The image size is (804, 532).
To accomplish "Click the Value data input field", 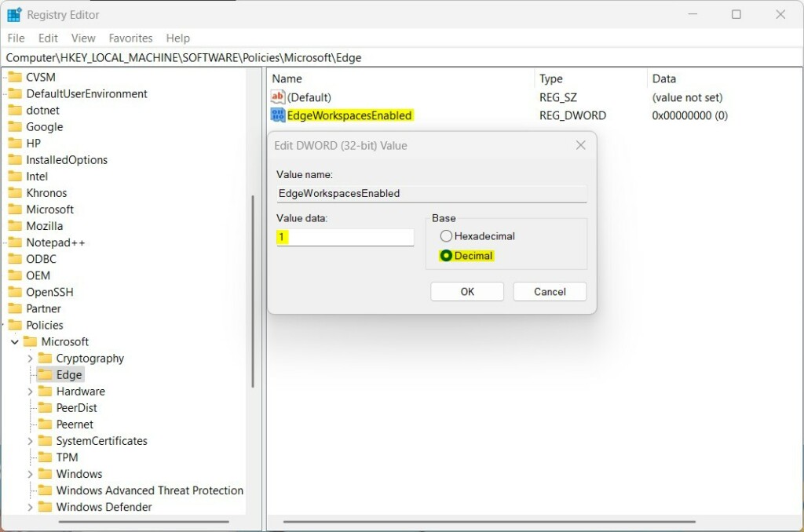I will tap(345, 237).
